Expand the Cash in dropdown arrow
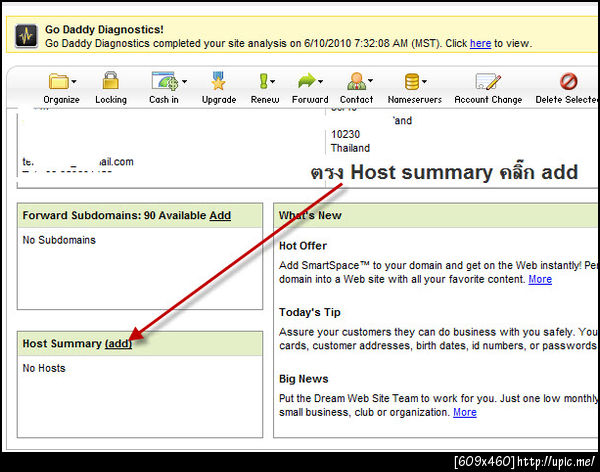This screenshot has width=600, height=472. coord(184,81)
